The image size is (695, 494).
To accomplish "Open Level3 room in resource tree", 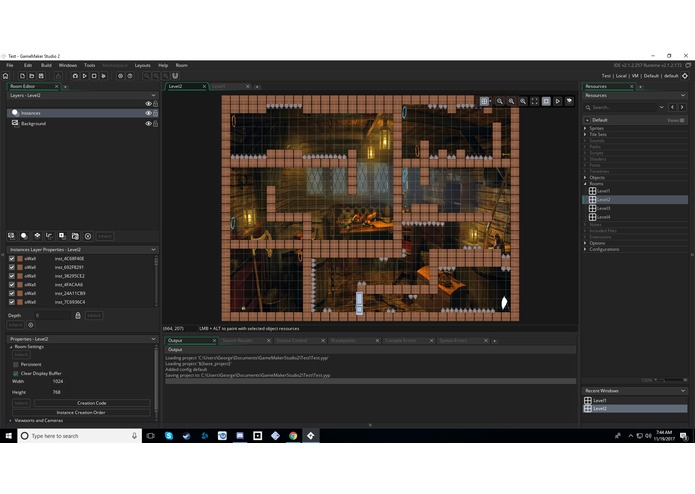I will (604, 208).
